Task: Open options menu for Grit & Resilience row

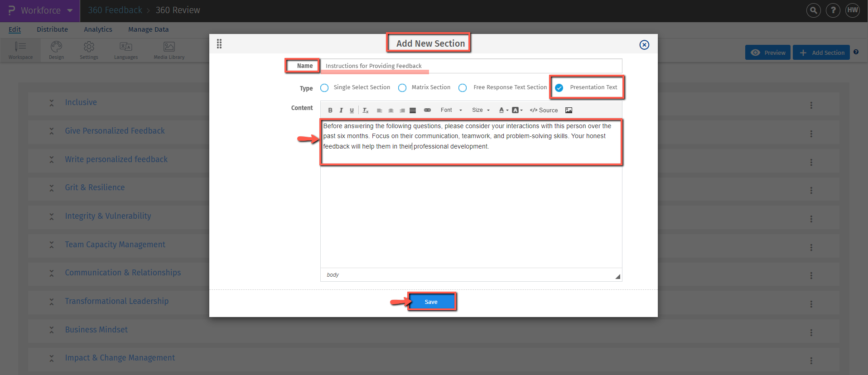Action: click(x=811, y=190)
